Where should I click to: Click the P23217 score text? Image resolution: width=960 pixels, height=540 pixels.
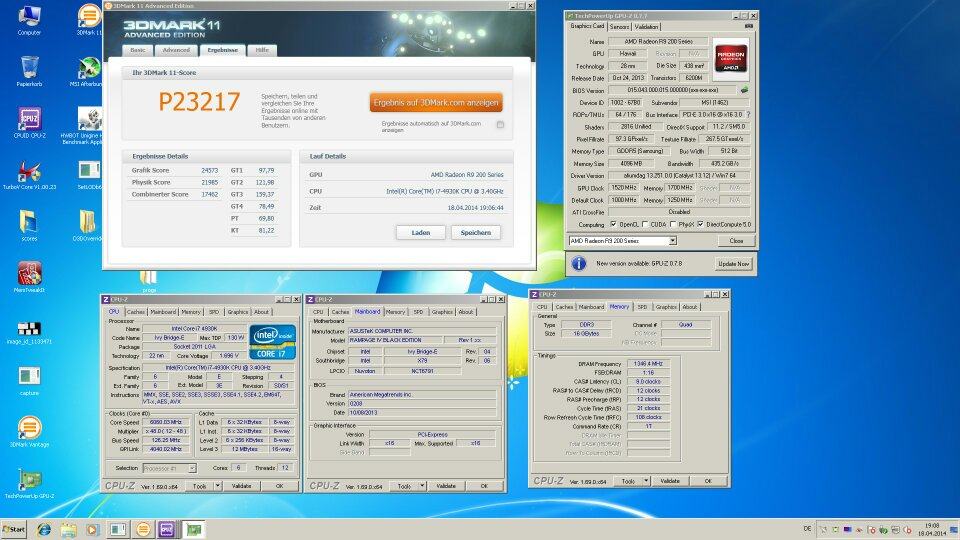point(199,102)
